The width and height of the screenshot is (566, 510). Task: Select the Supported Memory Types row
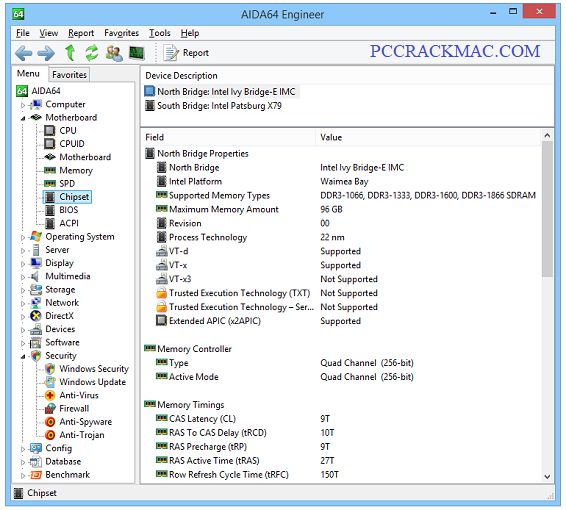(341, 195)
